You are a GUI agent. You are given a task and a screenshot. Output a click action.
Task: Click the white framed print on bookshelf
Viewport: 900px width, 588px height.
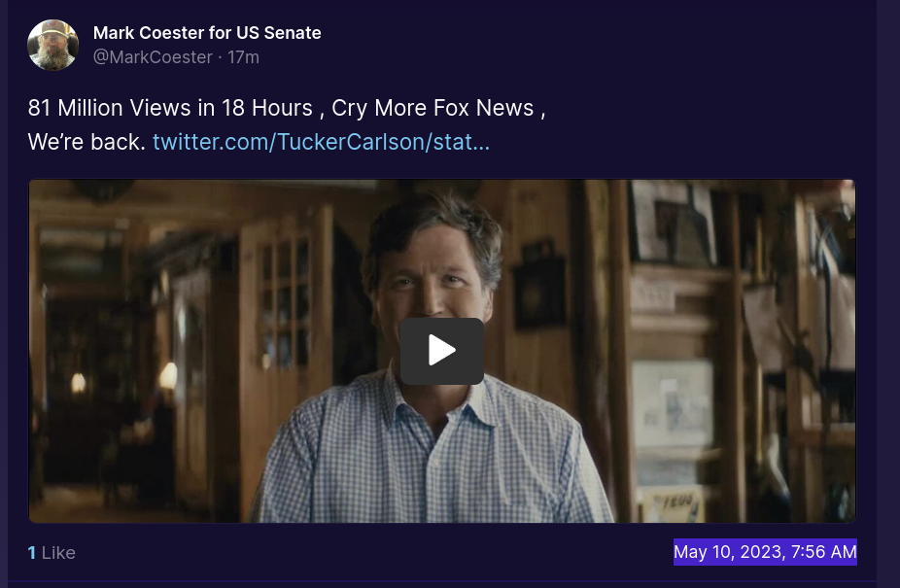click(673, 404)
